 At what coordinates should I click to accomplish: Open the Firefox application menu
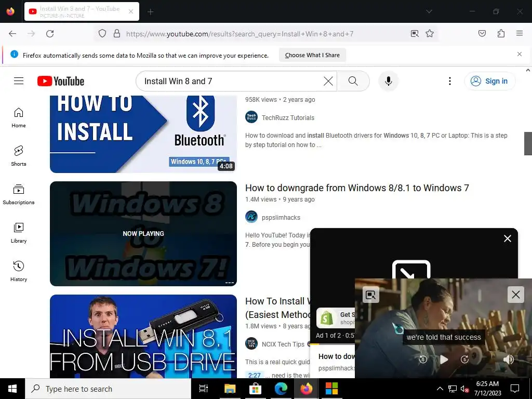click(x=520, y=33)
